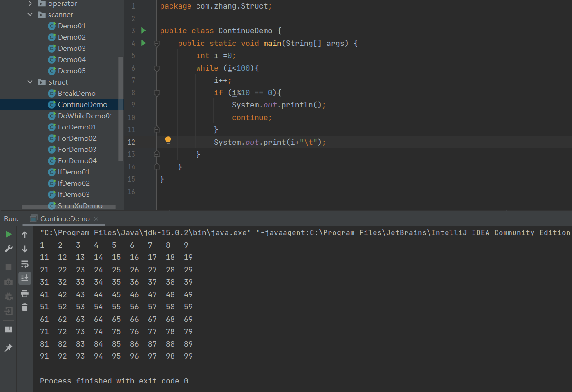Image resolution: width=572 pixels, height=392 pixels.
Task: Click fold end marker on line 14
Action: click(x=156, y=167)
